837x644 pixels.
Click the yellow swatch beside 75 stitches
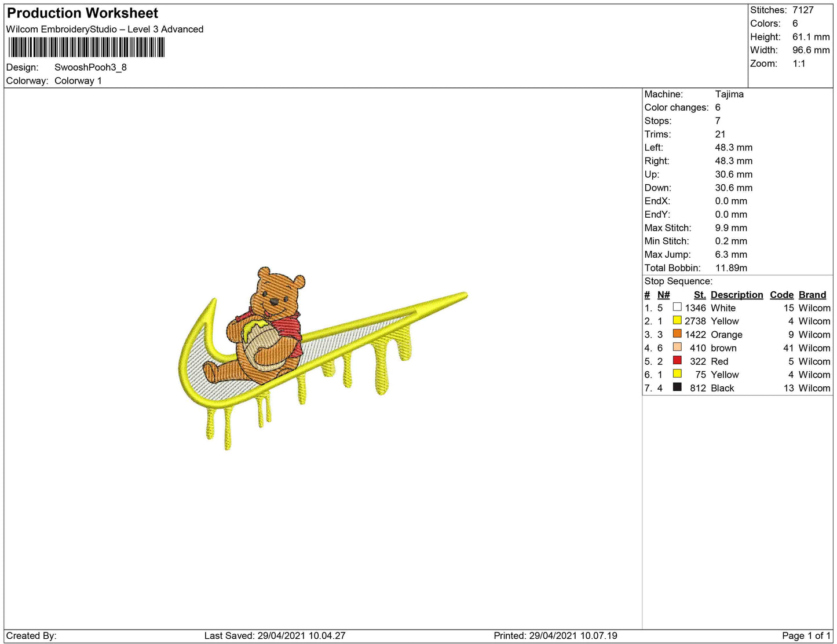point(677,374)
